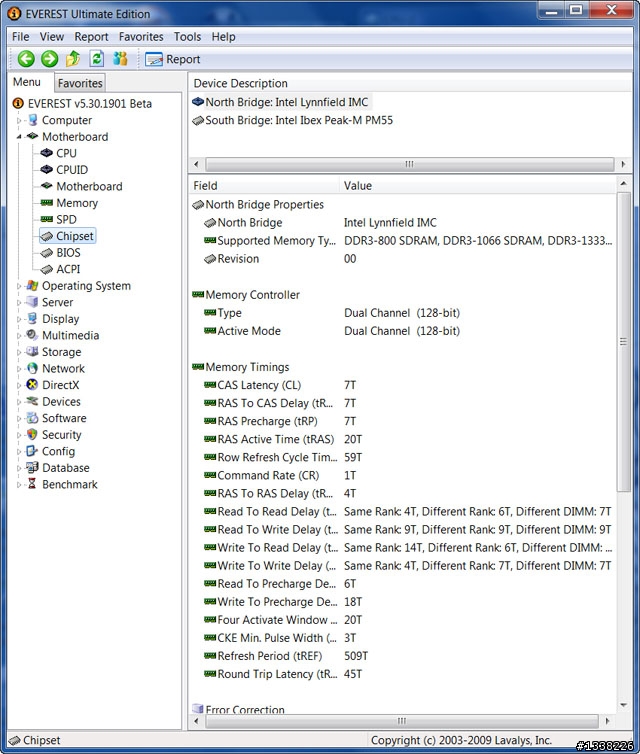640x754 pixels.
Task: Refresh the page with the toolbar icon
Action: tap(97, 59)
